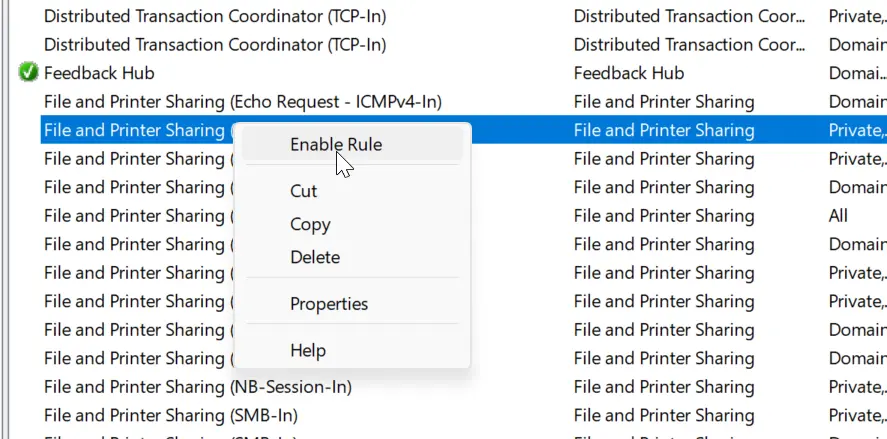Click the All profile cell

838,216
